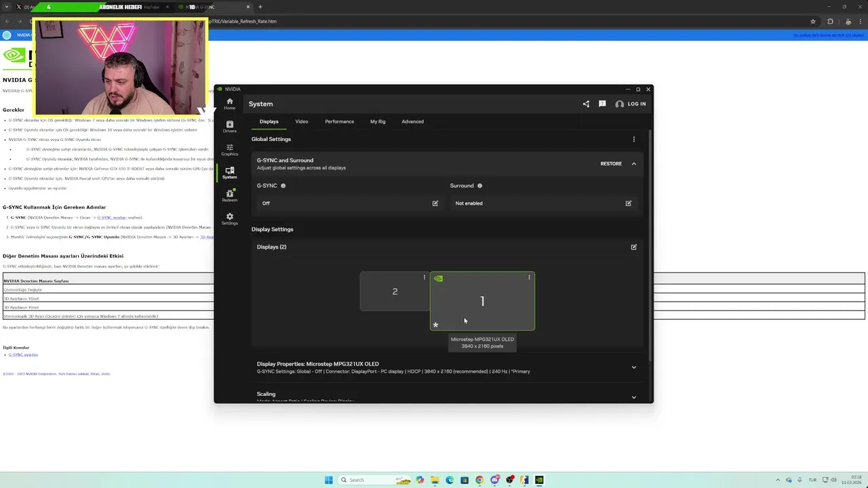This screenshot has width=868, height=488.
Task: Open Microsoft Edge from the taskbar
Action: (x=449, y=480)
